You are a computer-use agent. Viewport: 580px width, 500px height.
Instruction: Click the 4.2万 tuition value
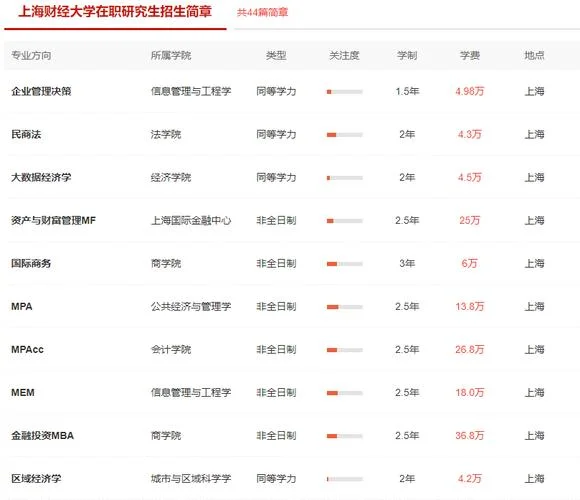point(470,479)
